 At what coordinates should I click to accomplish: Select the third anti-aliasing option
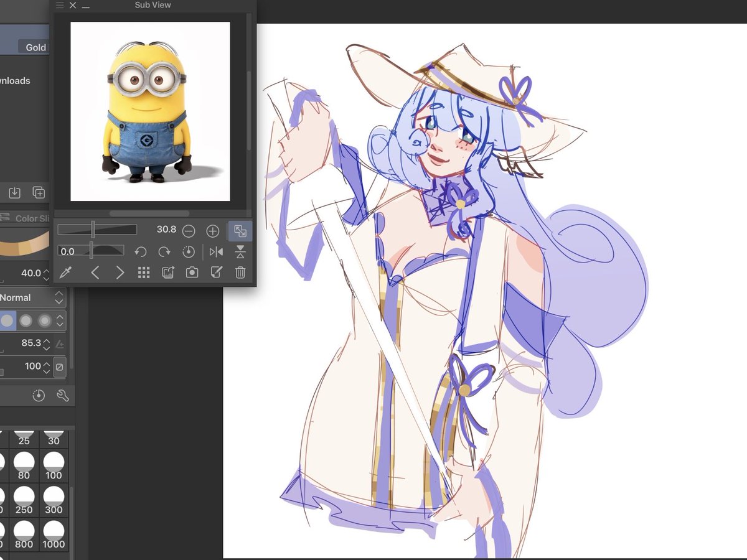click(45, 321)
